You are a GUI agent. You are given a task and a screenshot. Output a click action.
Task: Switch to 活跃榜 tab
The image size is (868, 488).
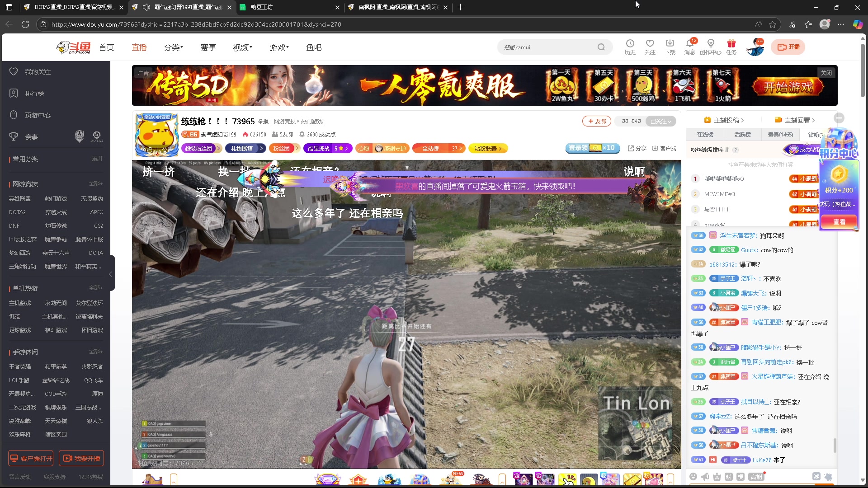(743, 135)
